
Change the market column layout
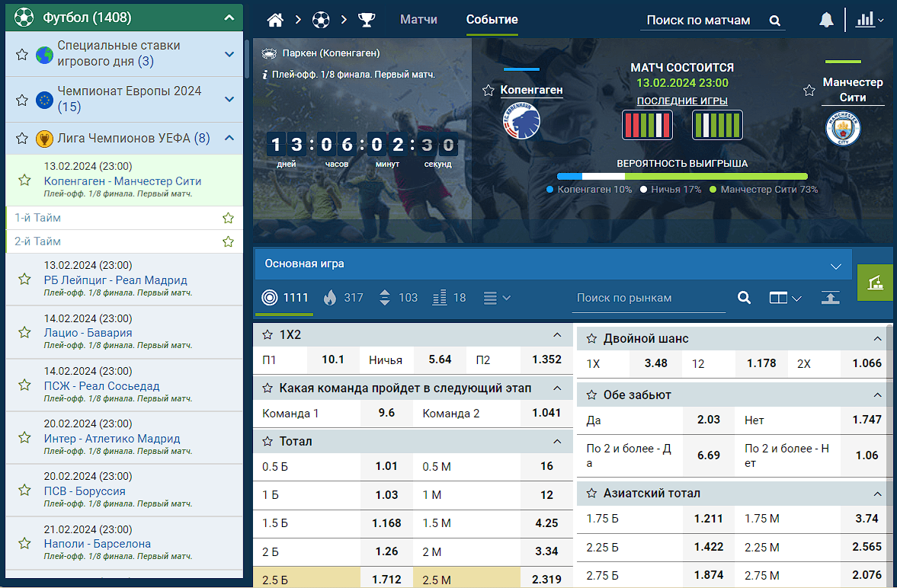(785, 298)
